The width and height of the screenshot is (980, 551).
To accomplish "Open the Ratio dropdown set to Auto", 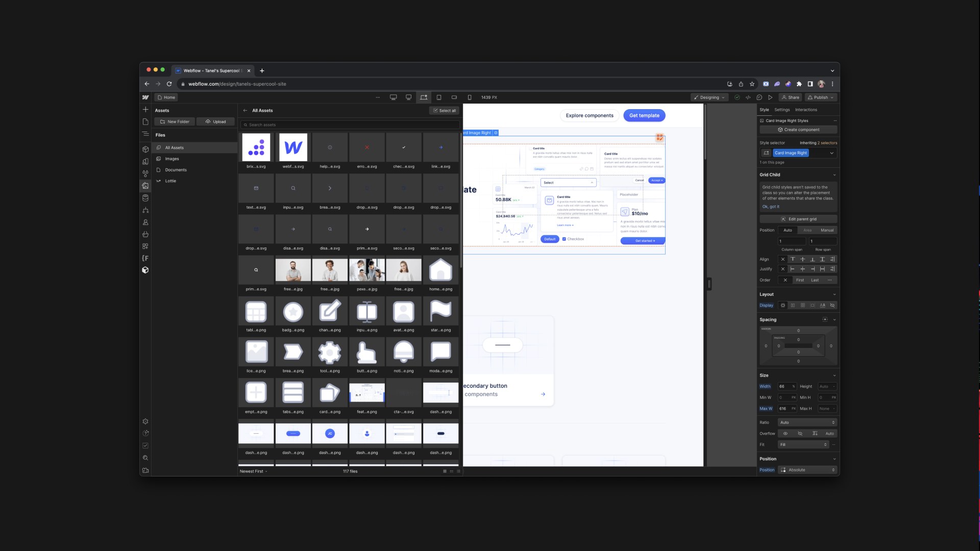I will [x=807, y=422].
